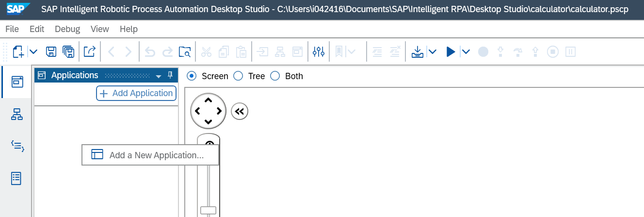
Task: Click the zoom slider handle
Action: point(209,210)
